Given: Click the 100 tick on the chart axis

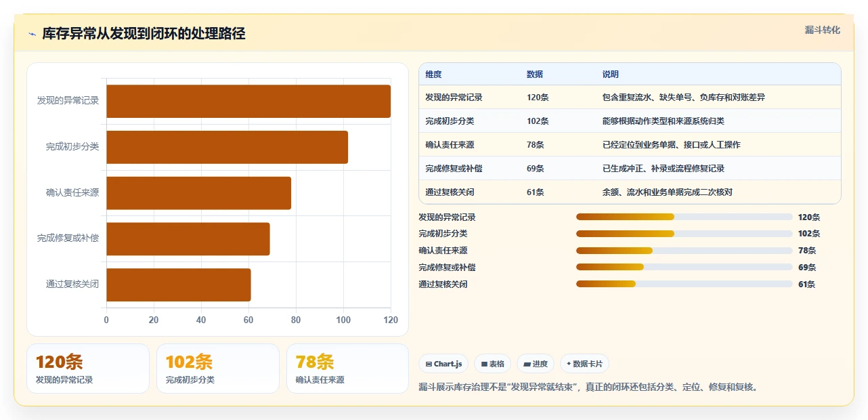Looking at the screenshot, I should tap(343, 320).
